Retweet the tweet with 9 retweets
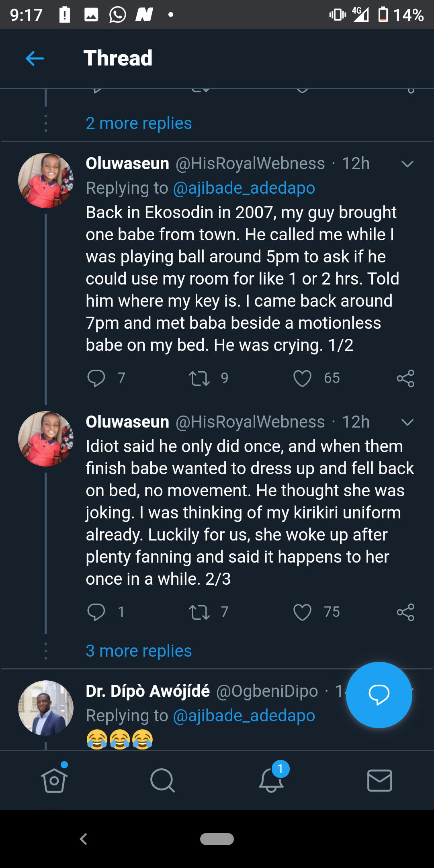Viewport: 434px width, 868px height. pos(199,378)
